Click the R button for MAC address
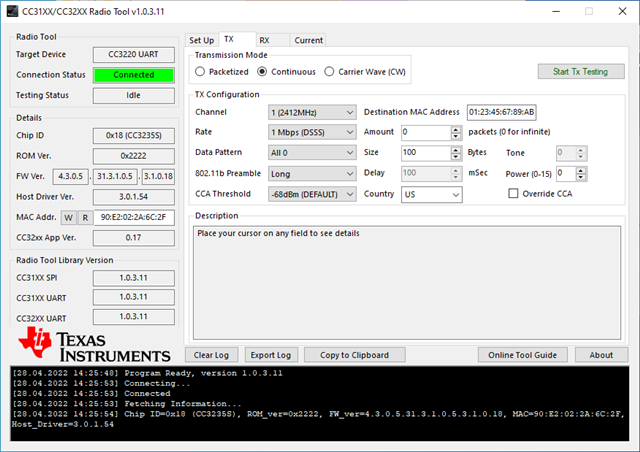The height and width of the screenshot is (452, 640). coord(85,218)
